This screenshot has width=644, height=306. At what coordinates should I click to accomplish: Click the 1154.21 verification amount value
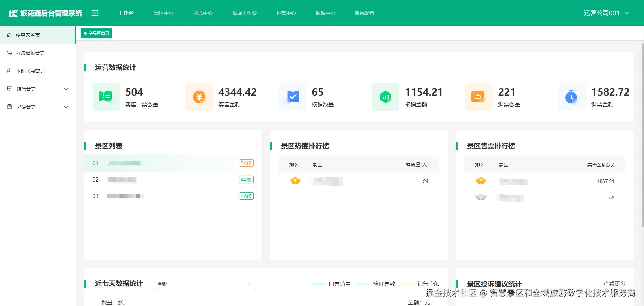coord(424,92)
